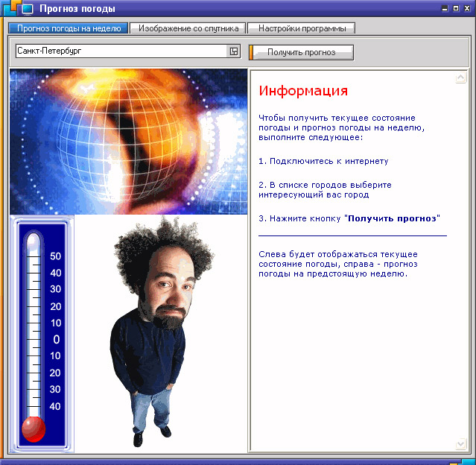Click the thermometer graphic
This screenshot has width=476, height=465.
click(x=42, y=334)
